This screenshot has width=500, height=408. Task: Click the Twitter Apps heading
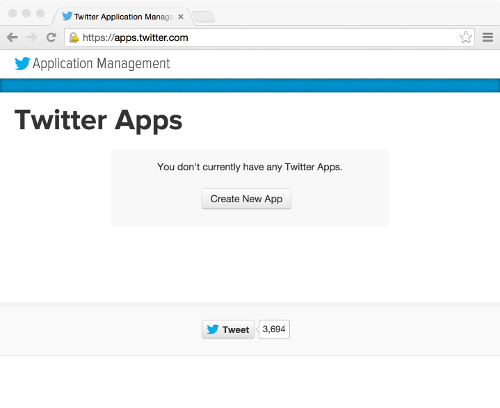pos(99,121)
